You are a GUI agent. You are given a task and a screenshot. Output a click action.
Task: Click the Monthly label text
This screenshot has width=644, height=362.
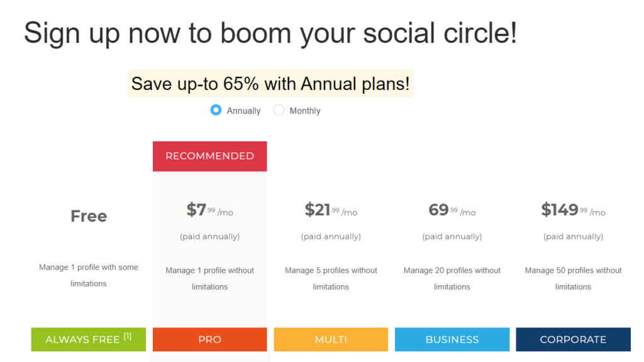(305, 111)
